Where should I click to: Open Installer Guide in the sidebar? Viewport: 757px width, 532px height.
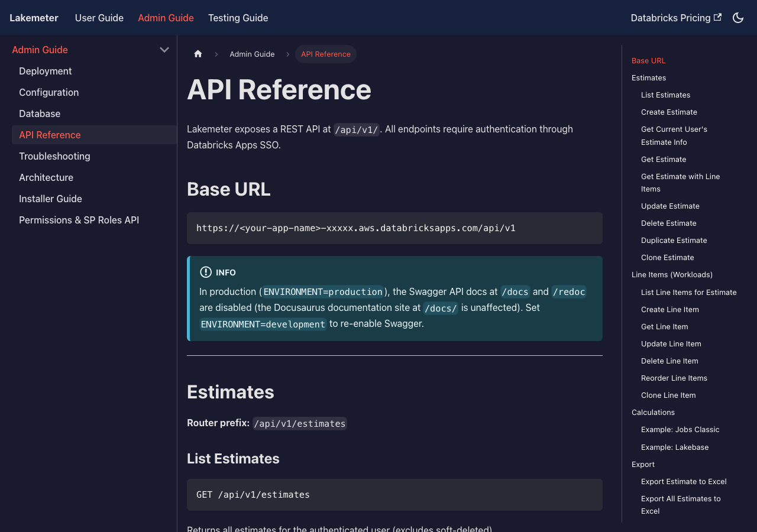click(50, 199)
